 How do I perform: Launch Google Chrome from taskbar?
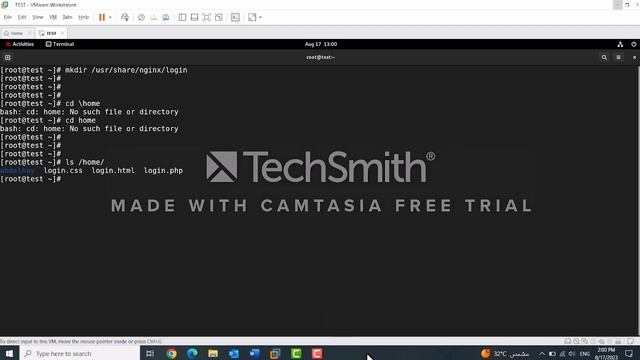[171, 353]
